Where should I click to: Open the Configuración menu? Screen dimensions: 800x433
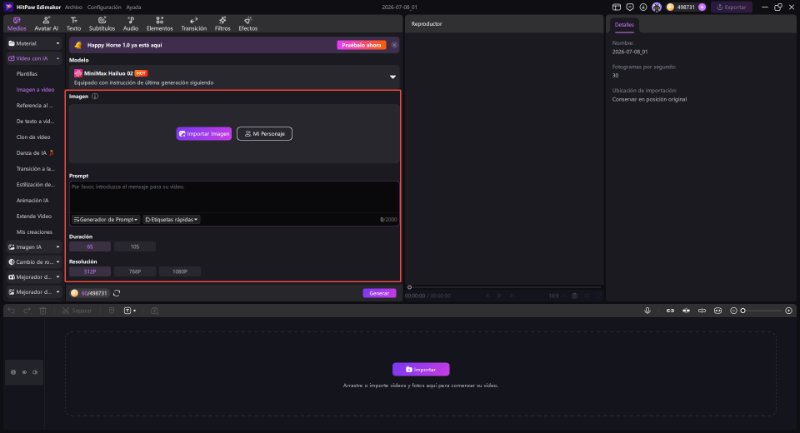pos(104,7)
